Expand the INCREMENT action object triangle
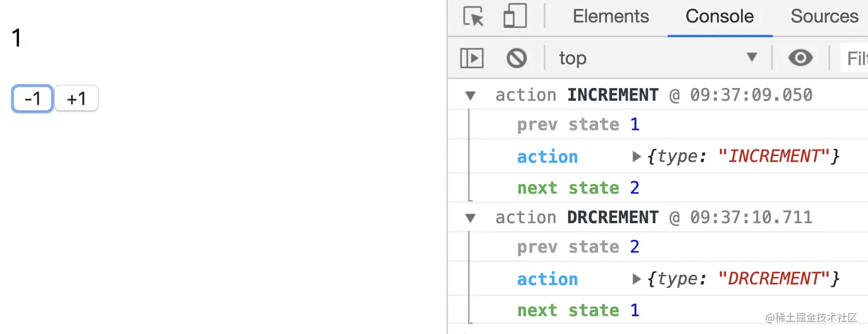This screenshot has height=334, width=868. 636,156
